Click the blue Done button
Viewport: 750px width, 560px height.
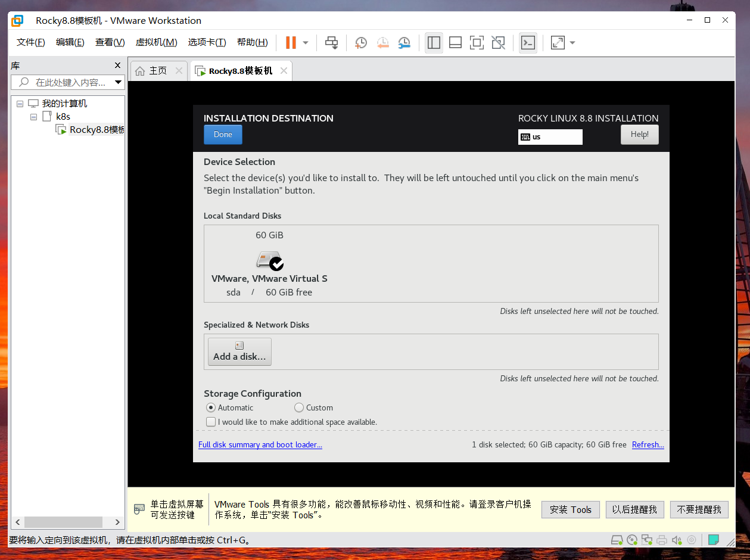click(223, 135)
